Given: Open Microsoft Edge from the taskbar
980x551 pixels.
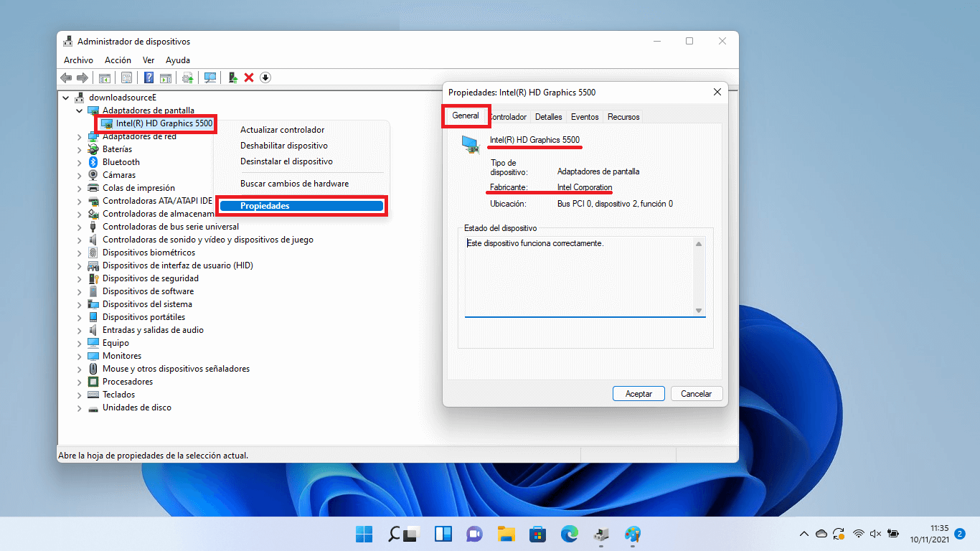Looking at the screenshot, I should (570, 534).
